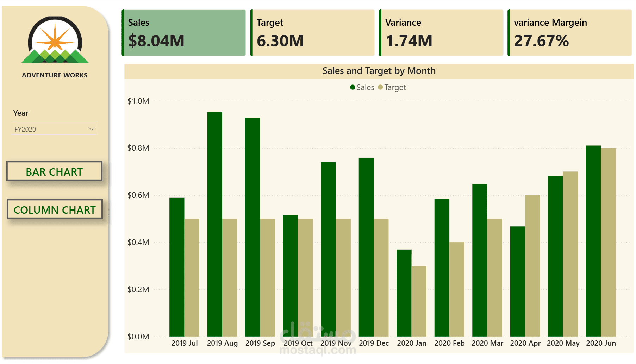Click the 2019 Jul Sales column
The height and width of the screenshot is (364, 636).
177,267
